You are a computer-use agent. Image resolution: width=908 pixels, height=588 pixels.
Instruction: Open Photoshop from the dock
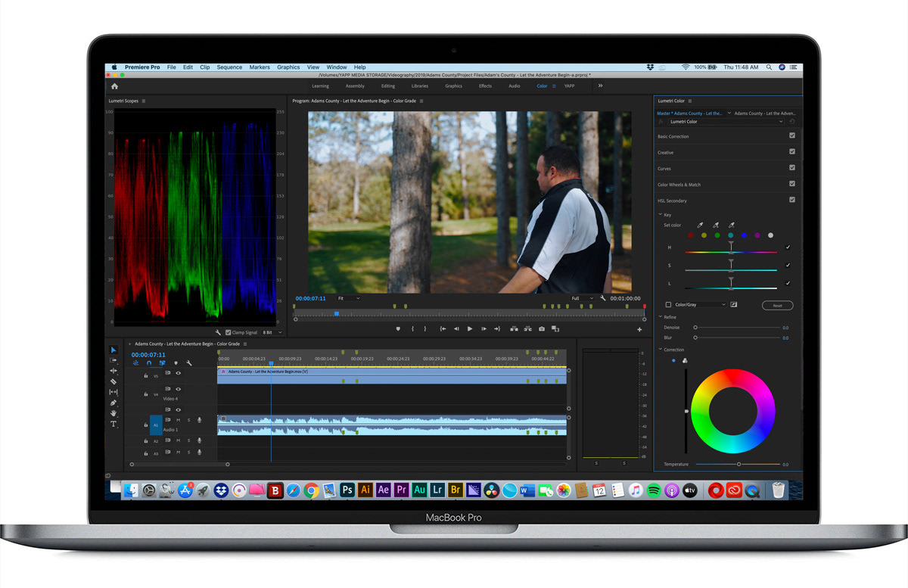point(347,490)
